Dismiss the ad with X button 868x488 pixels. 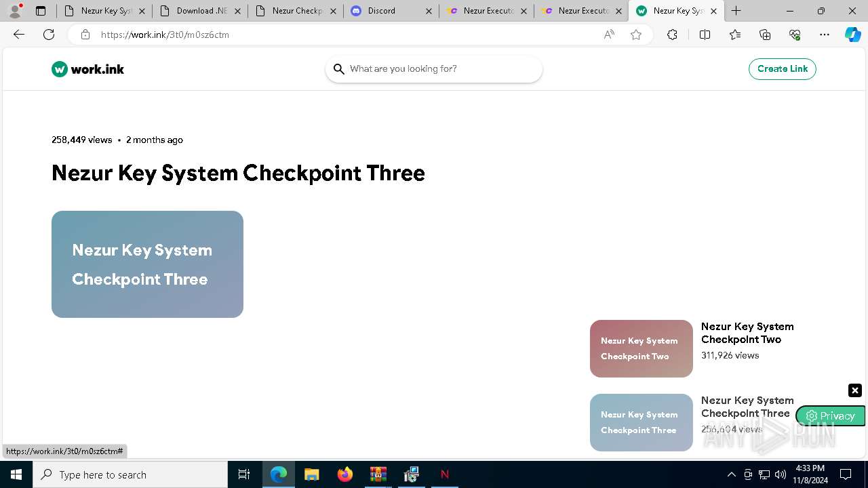coord(855,390)
